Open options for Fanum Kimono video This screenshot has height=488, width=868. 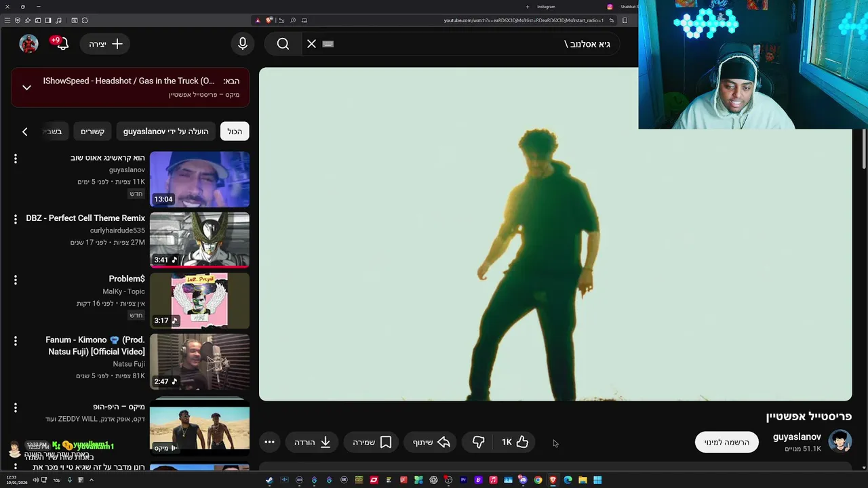(x=16, y=341)
